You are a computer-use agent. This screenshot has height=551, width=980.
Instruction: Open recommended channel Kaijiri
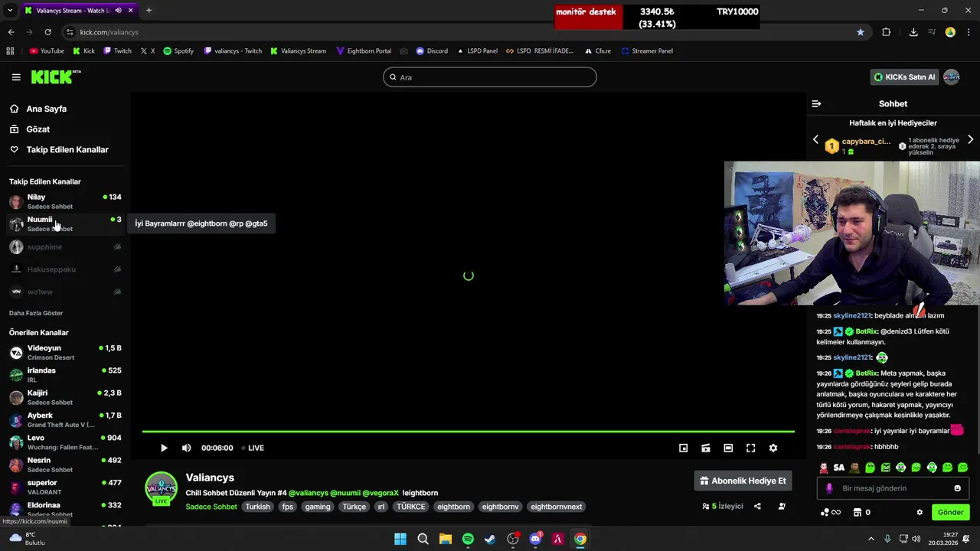click(65, 397)
